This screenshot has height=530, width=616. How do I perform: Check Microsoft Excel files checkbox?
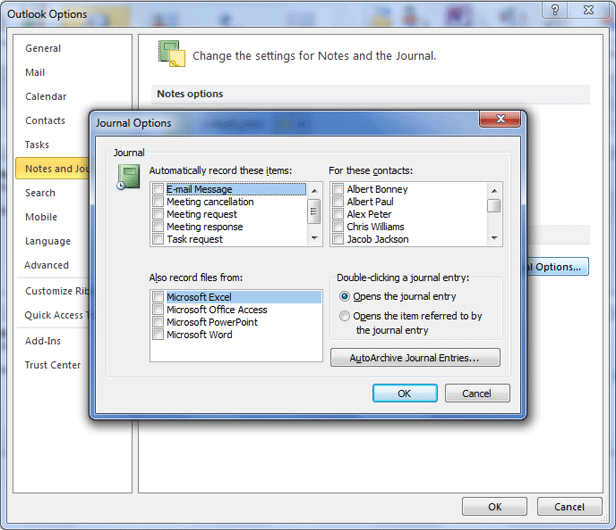coord(158,297)
